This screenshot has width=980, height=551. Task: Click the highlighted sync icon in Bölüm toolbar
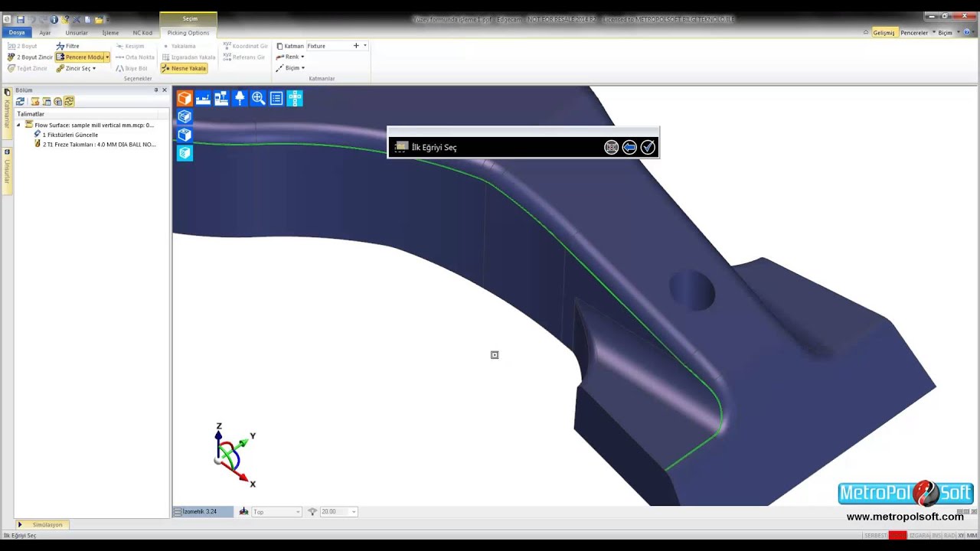[x=69, y=101]
